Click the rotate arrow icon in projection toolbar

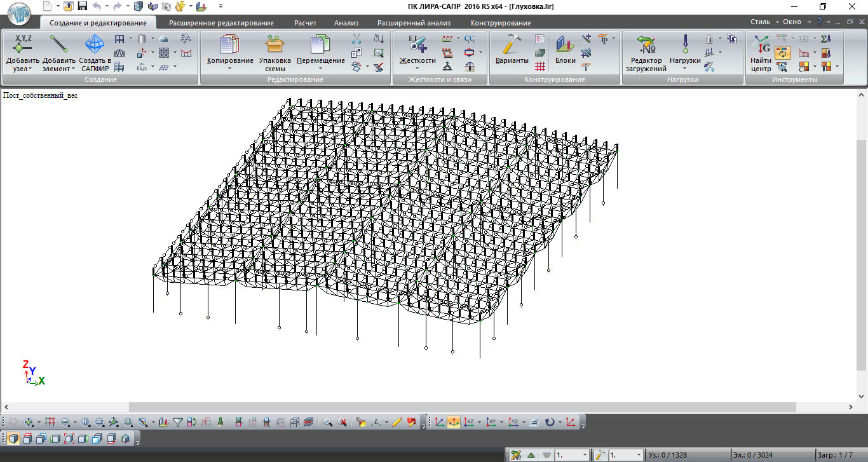pyautogui.click(x=550, y=422)
